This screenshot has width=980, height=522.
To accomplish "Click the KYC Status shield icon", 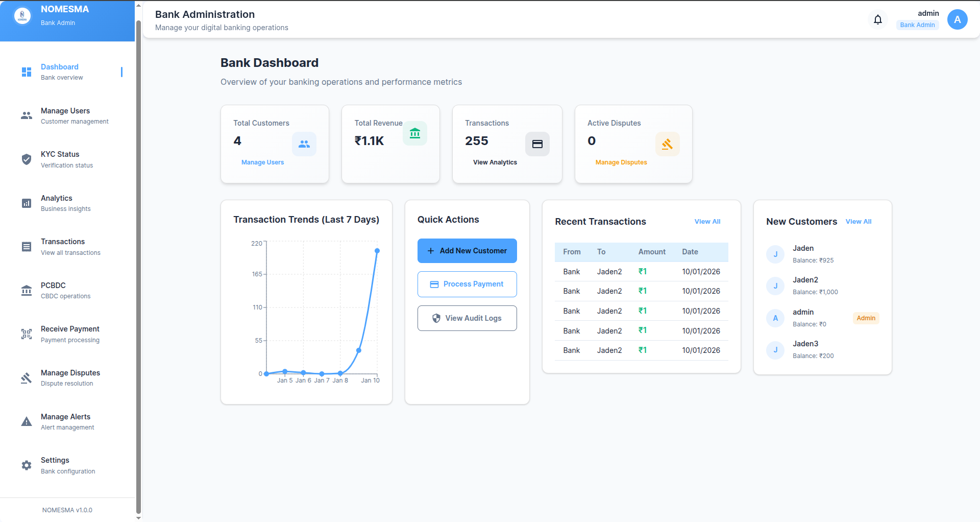I will click(26, 159).
